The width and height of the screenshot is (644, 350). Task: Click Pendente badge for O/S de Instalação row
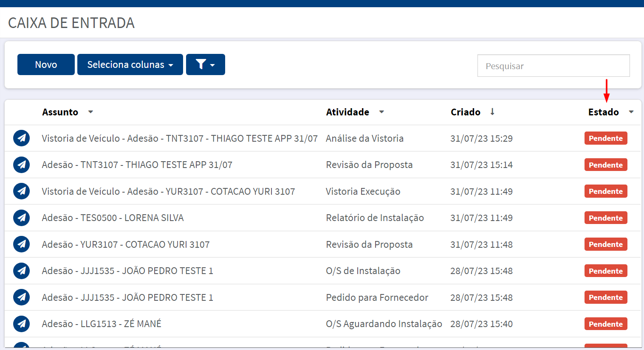click(606, 271)
